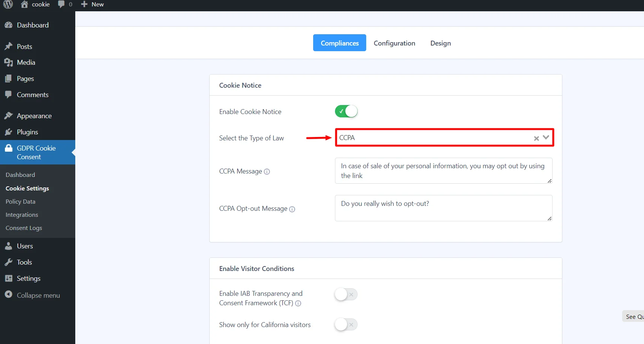Disable the Enable Cookie Notice toggle

click(346, 111)
